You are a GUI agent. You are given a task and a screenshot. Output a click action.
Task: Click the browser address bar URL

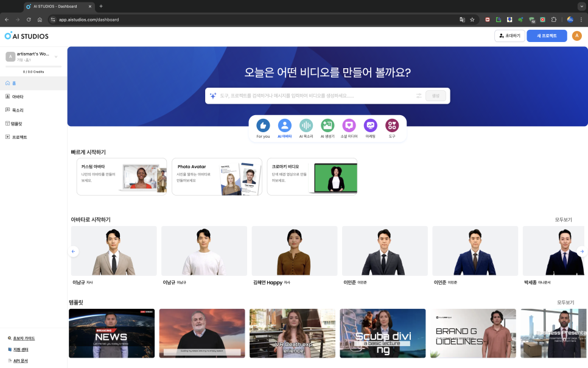tap(89, 19)
